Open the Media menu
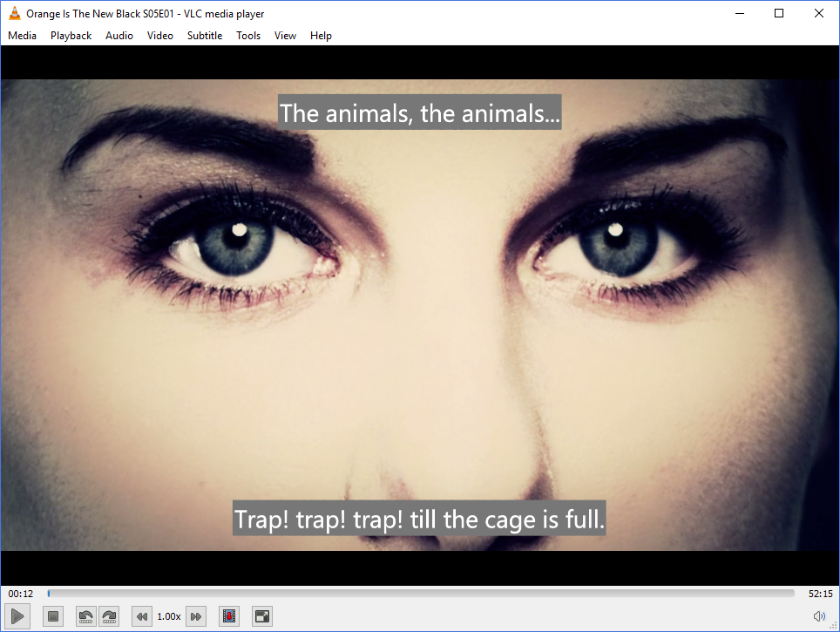The image size is (840, 632). click(x=22, y=36)
